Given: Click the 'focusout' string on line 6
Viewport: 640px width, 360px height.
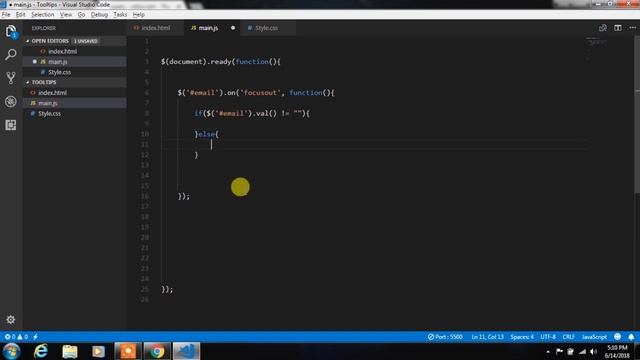Looking at the screenshot, I should pos(260,93).
